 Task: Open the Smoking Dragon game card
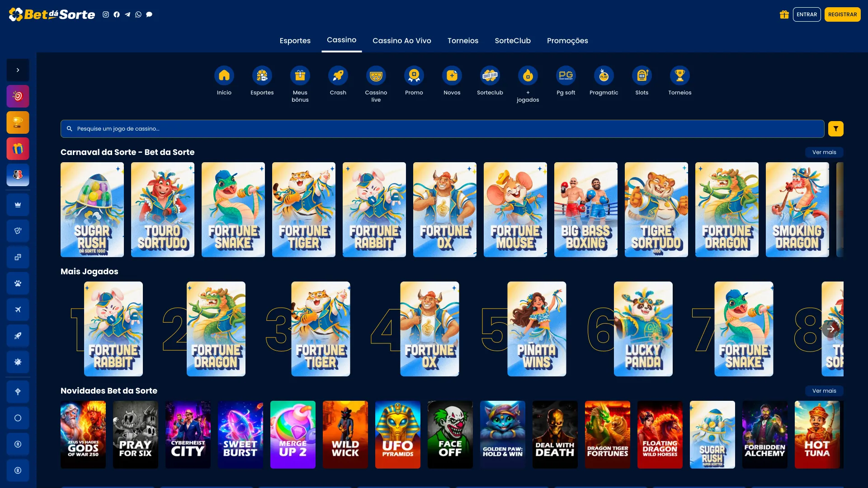point(797,210)
